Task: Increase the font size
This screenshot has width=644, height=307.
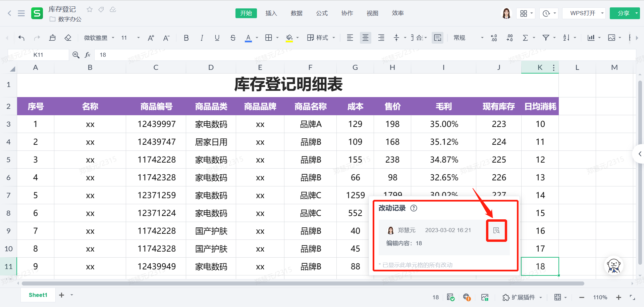Action: [x=151, y=38]
